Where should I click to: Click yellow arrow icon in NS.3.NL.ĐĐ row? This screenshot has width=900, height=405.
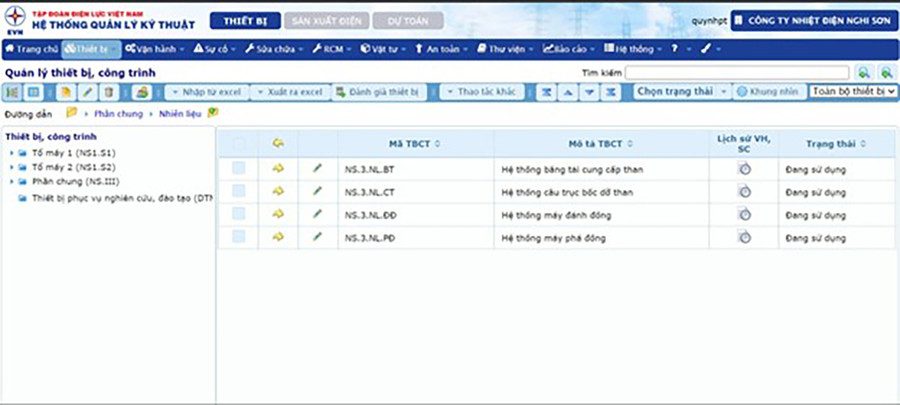click(x=278, y=214)
